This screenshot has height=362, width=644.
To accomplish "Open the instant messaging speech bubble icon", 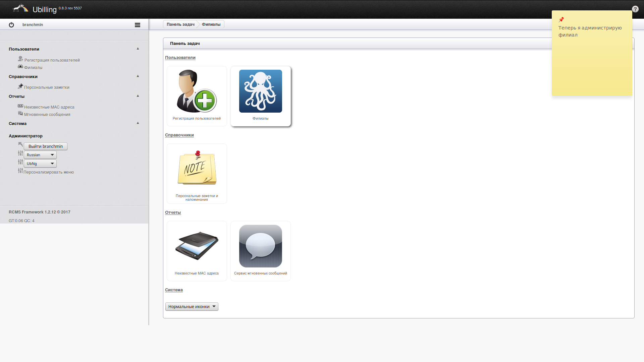I will pos(260,246).
